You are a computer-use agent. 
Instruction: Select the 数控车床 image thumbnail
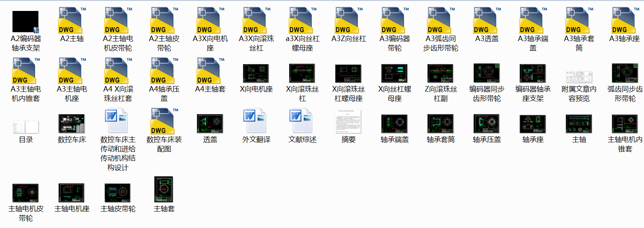coord(72,124)
